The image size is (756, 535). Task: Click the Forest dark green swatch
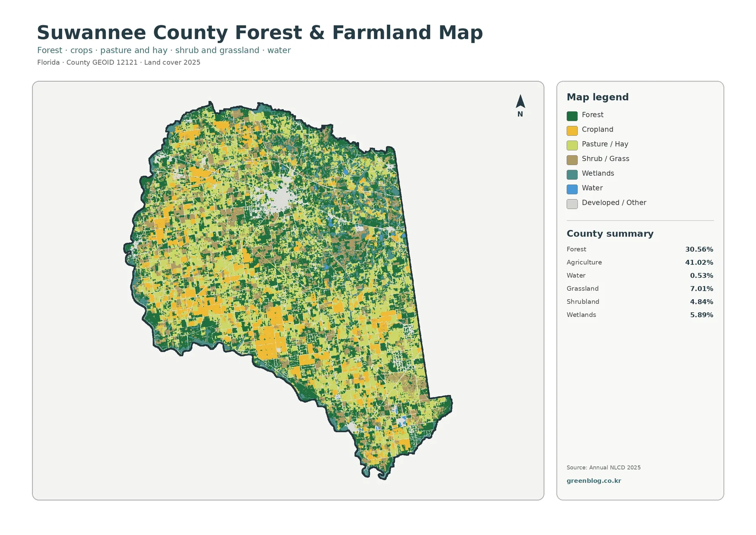tap(572, 116)
